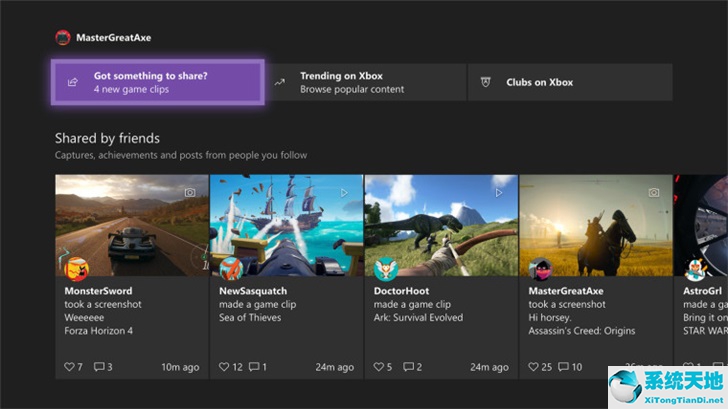Click the camera icon on Assassin's Creed screenshot
This screenshot has height=409, width=728.
[x=654, y=192]
